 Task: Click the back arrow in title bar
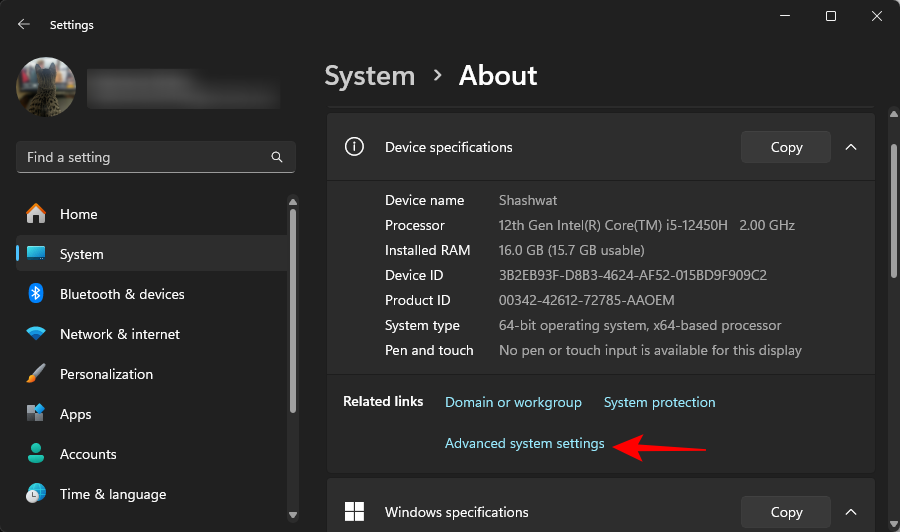[24, 24]
